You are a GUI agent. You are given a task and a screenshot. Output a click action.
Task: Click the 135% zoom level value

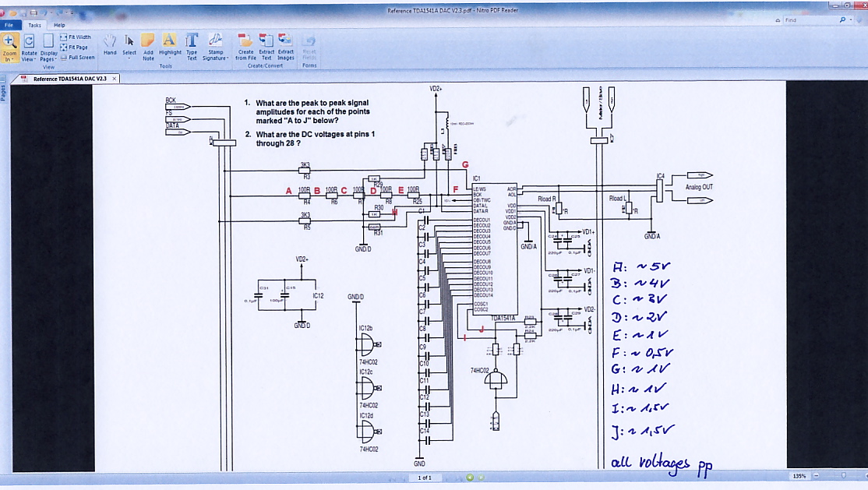[x=799, y=476]
